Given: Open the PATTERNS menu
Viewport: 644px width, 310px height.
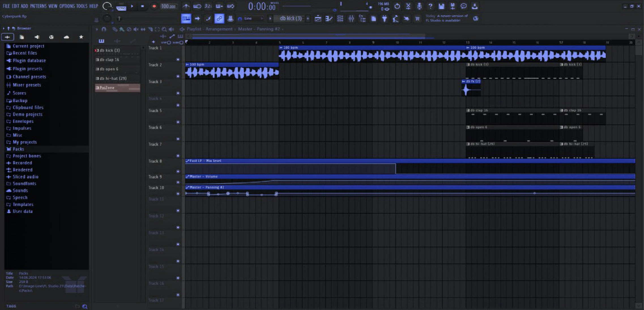Looking at the screenshot, I should [x=38, y=6].
